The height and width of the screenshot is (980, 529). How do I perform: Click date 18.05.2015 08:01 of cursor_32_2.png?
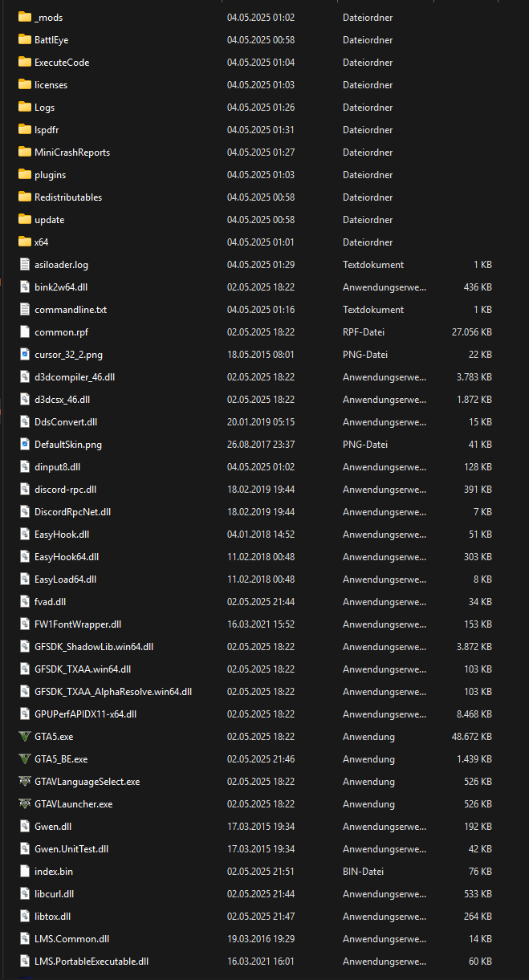[x=261, y=354]
